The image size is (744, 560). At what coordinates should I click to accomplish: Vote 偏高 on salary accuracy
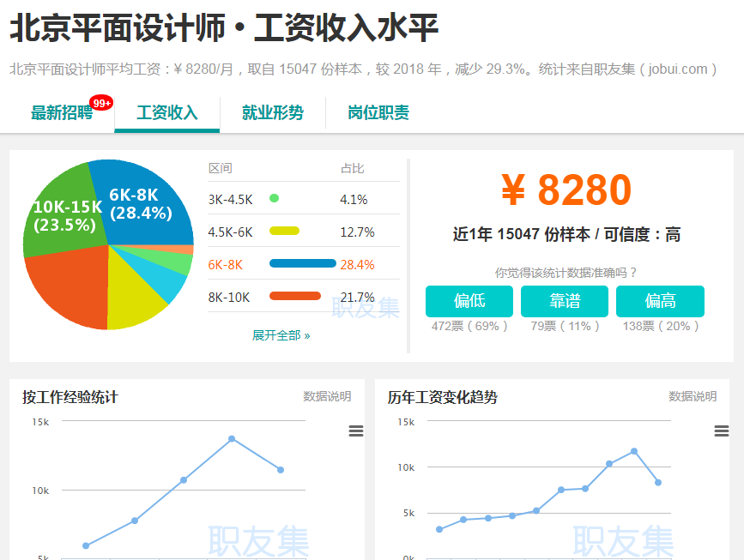(x=660, y=301)
